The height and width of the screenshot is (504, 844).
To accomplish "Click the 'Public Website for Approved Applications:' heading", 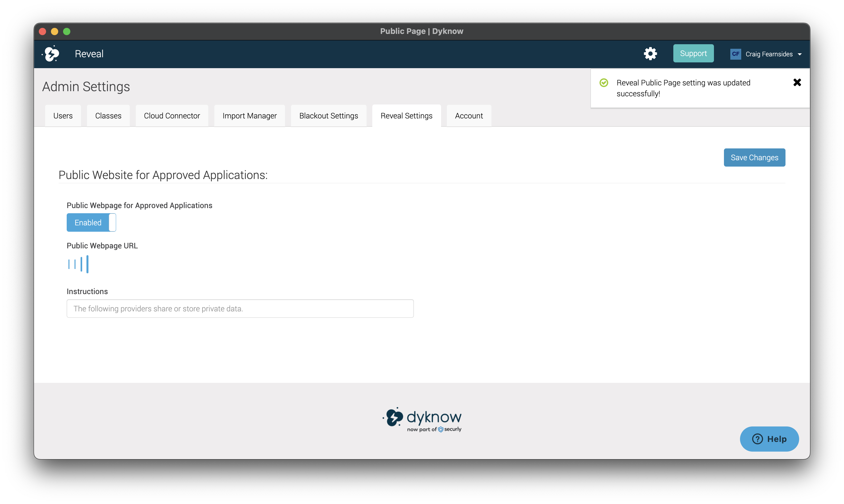I will [163, 175].
